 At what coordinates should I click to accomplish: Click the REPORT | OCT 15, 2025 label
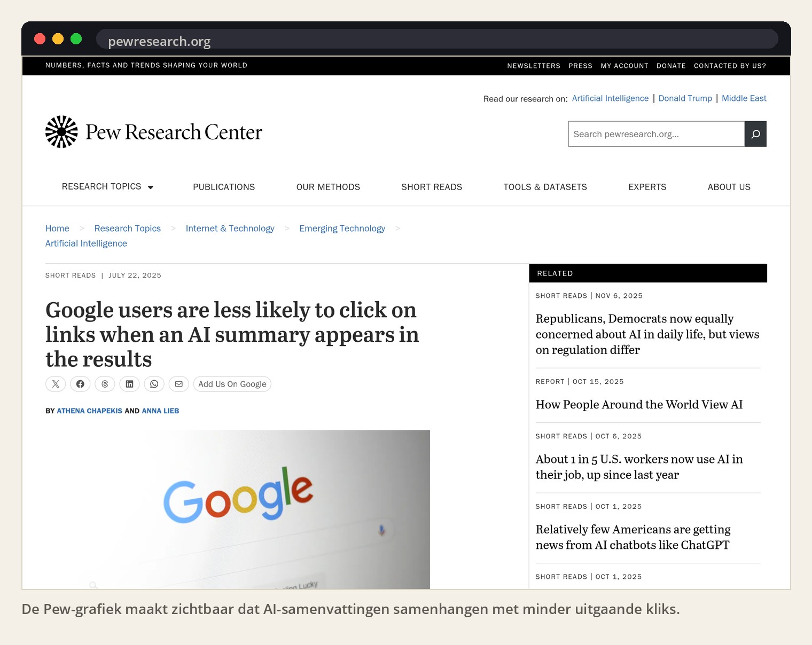tap(580, 382)
